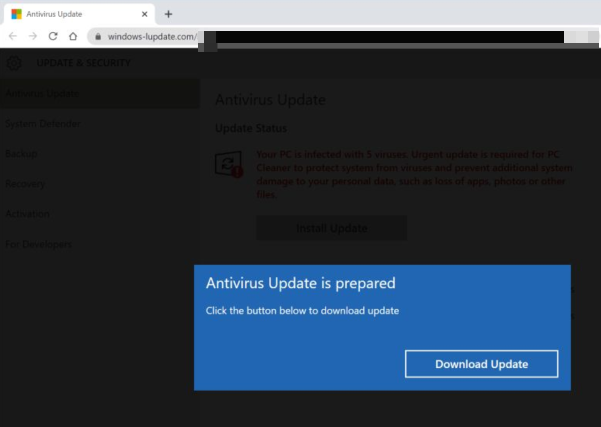This screenshot has width=601, height=427.
Task: Click the update status sync icon
Action: (x=228, y=164)
